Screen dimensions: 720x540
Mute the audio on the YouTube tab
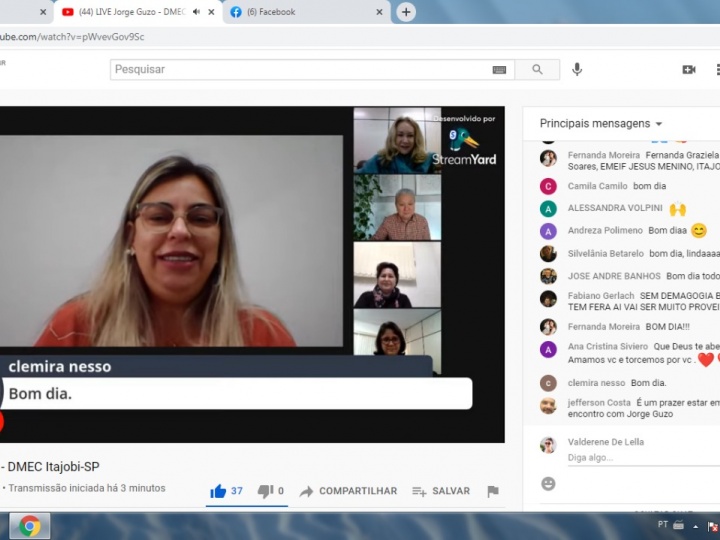click(196, 12)
